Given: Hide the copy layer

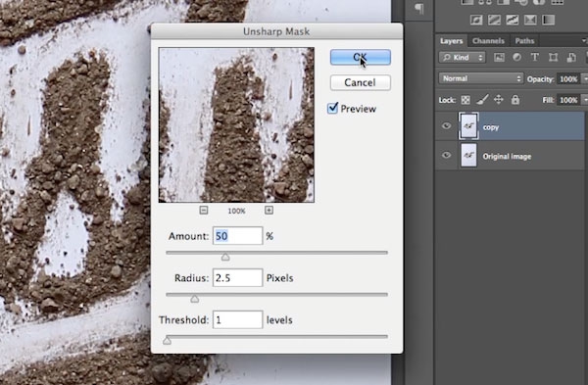Looking at the screenshot, I should coord(446,126).
